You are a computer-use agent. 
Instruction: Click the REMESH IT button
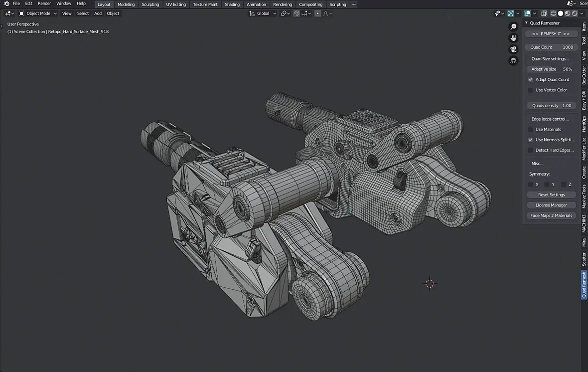click(551, 34)
